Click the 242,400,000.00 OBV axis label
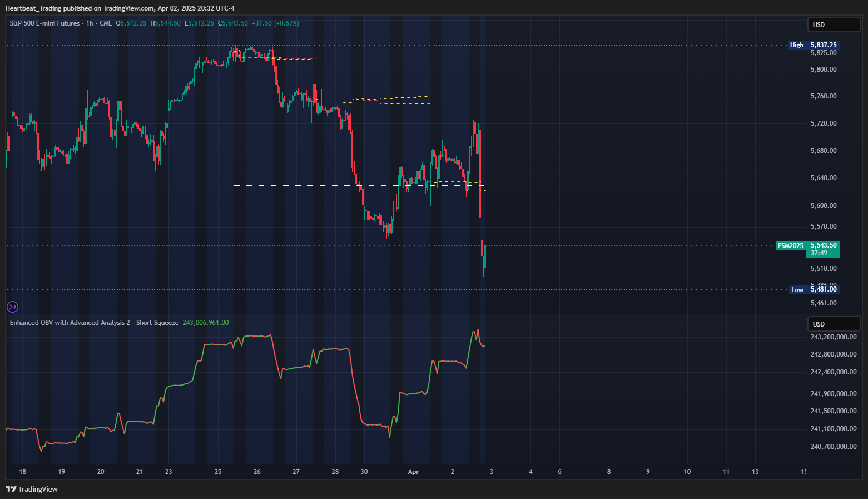 834,372
